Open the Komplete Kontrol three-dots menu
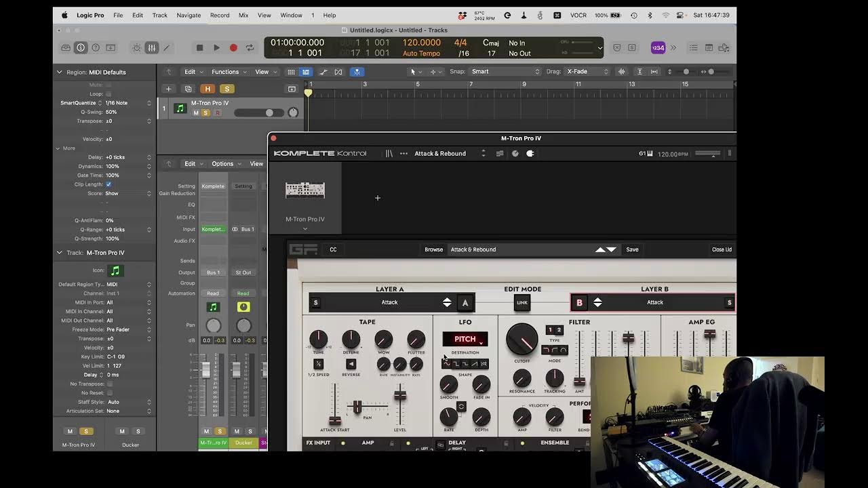 tap(403, 154)
